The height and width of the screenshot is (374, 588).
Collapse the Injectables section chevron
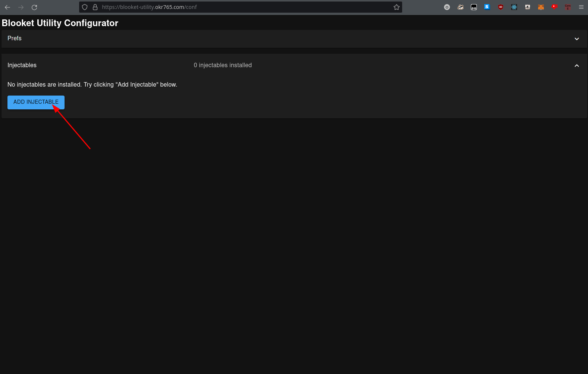pos(576,66)
